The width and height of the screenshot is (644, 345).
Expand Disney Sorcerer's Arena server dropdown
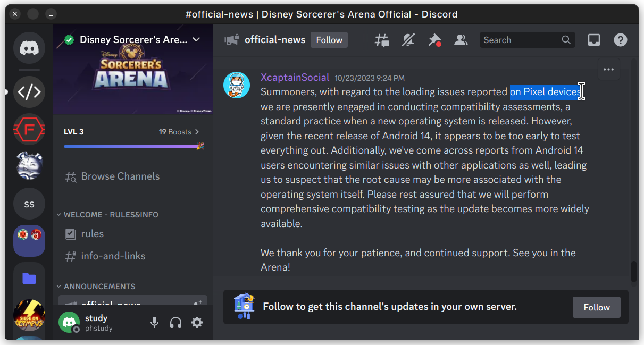coord(196,40)
